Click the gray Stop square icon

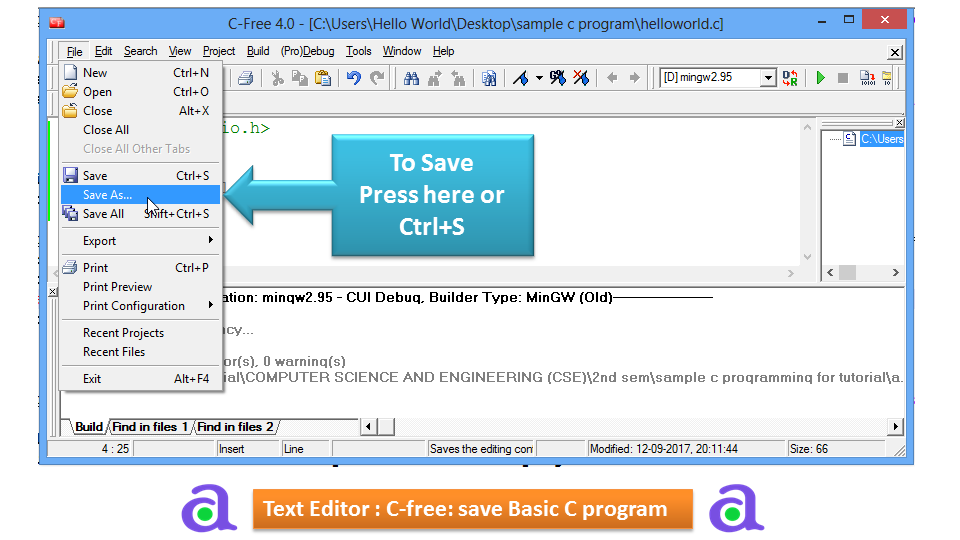pyautogui.click(x=843, y=78)
